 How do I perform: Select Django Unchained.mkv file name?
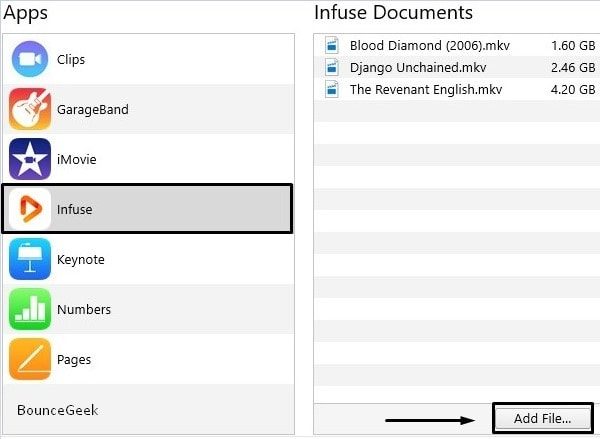pos(418,68)
